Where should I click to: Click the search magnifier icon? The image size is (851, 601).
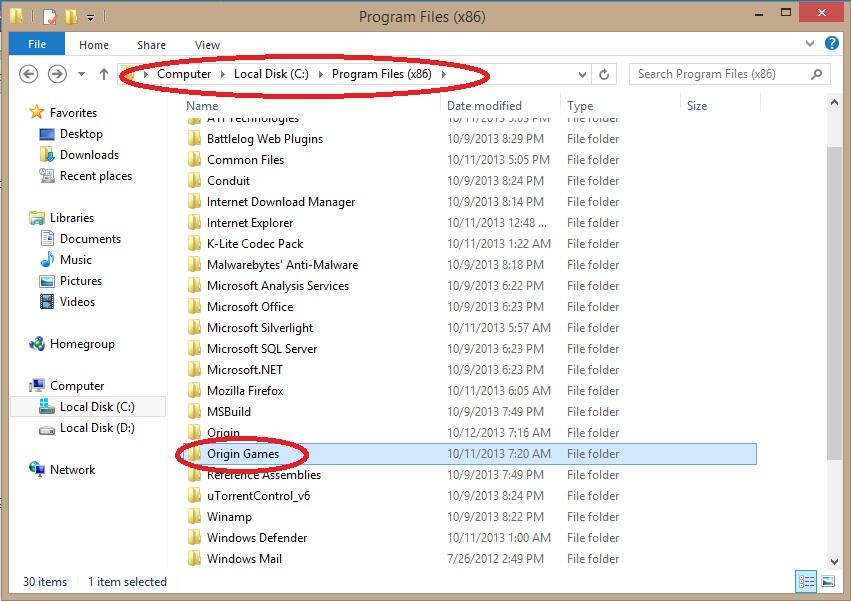(x=817, y=74)
